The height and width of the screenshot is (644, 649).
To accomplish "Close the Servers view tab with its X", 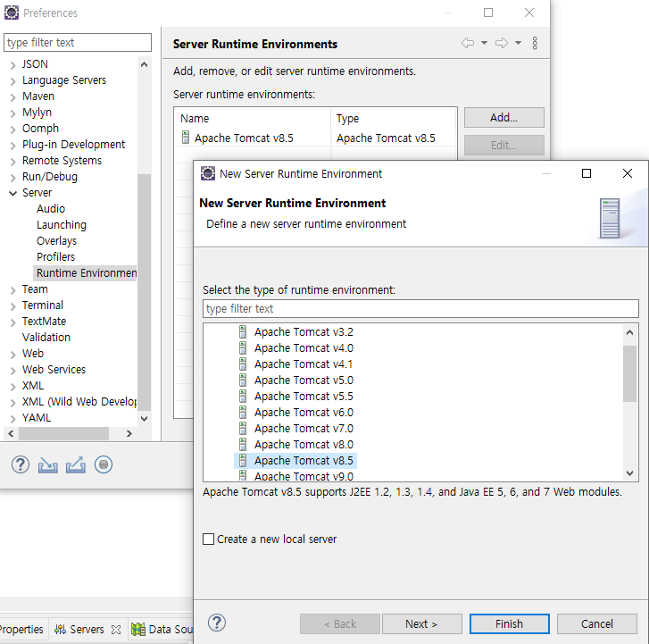I will pyautogui.click(x=116, y=630).
